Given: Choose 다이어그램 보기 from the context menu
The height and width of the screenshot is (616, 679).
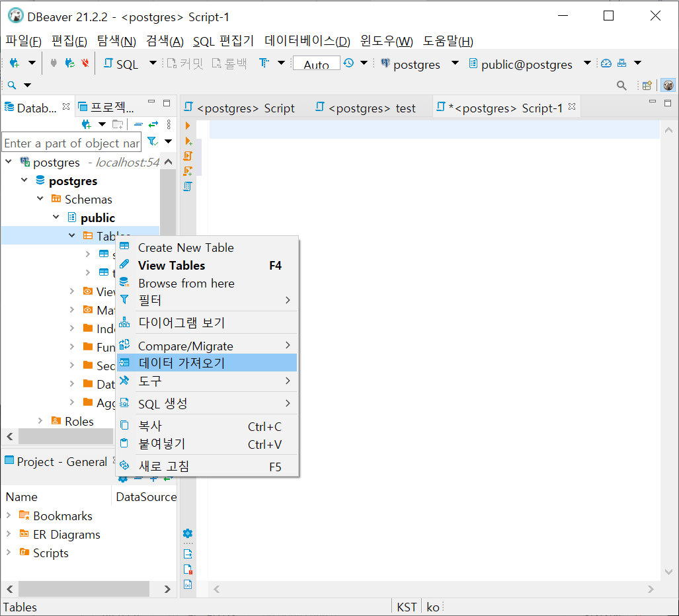Looking at the screenshot, I should (x=207, y=323).
